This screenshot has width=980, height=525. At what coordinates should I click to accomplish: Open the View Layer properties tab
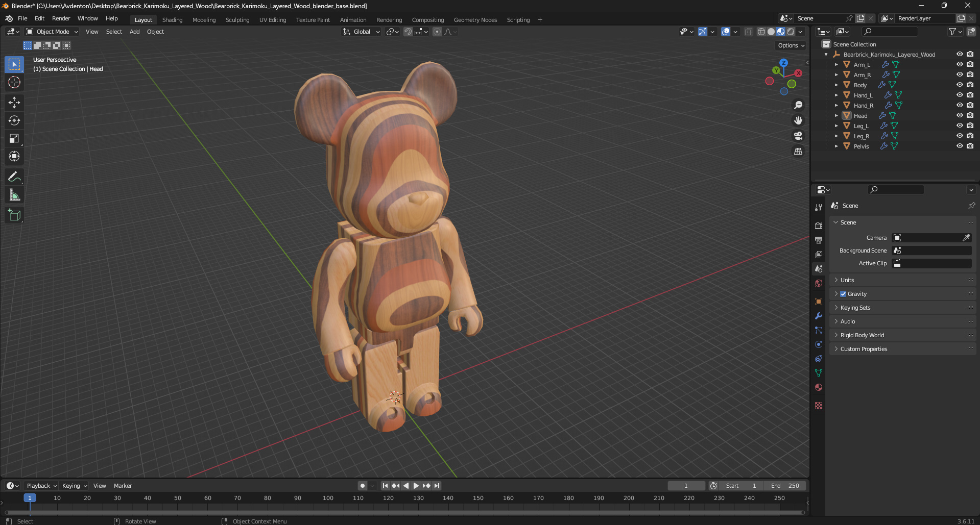coord(819,254)
